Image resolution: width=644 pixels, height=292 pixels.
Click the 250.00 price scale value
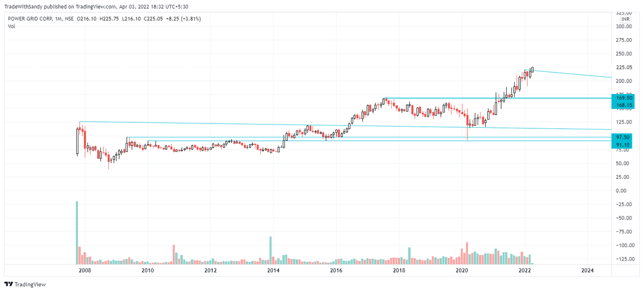pos(623,54)
